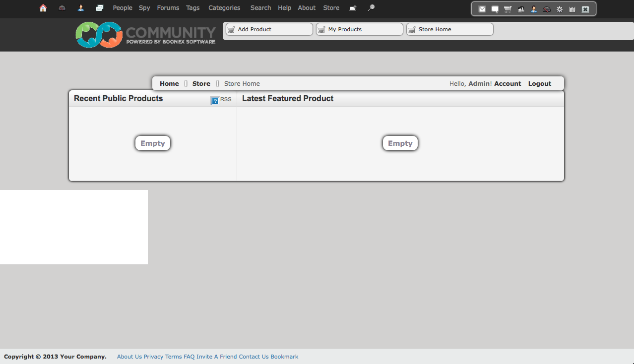The height and width of the screenshot is (364, 634).
Task: Open Privacy link in the footer
Action: [x=153, y=357]
